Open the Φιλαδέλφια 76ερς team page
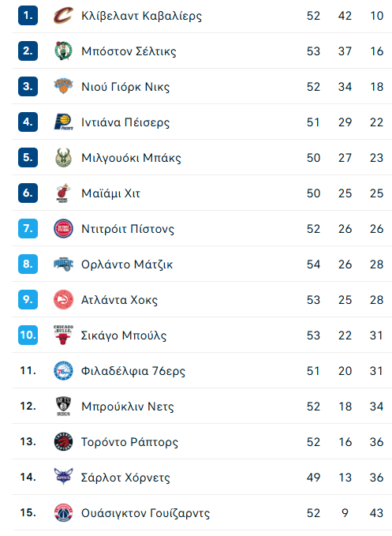The image size is (392, 536). (x=133, y=371)
